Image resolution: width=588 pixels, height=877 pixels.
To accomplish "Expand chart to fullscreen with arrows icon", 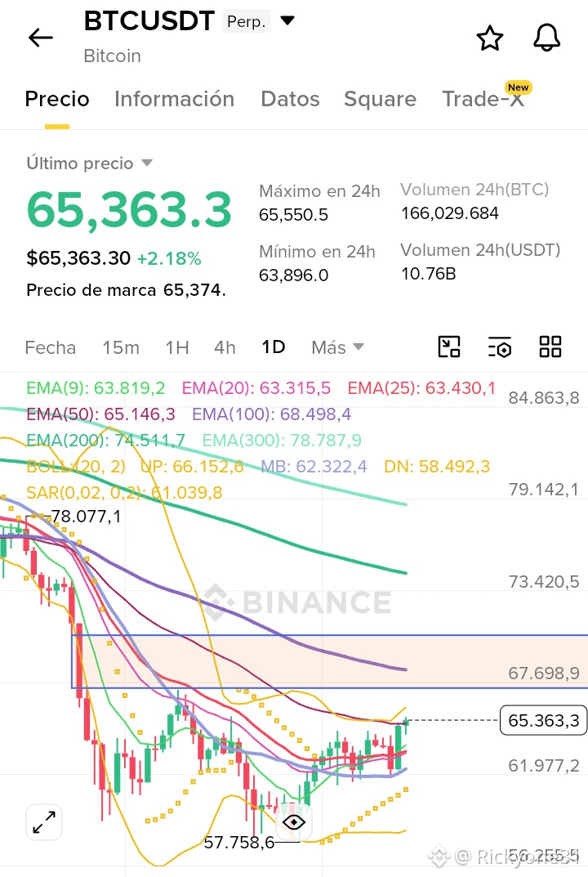I will (x=43, y=822).
